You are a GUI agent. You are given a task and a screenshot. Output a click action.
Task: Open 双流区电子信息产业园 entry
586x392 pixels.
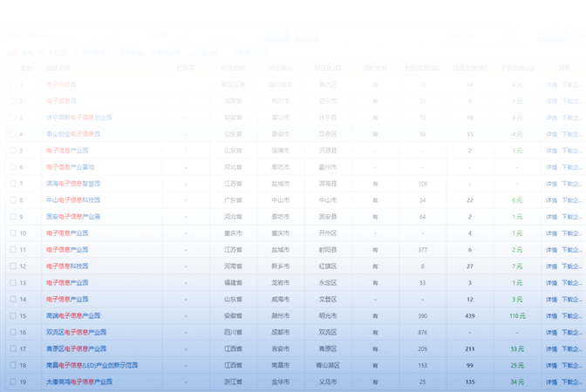pos(76,333)
